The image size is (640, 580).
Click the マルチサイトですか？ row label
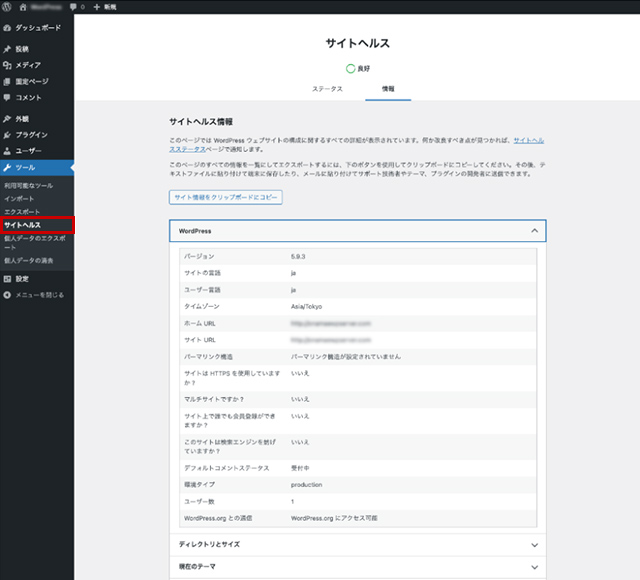pyautogui.click(x=214, y=399)
